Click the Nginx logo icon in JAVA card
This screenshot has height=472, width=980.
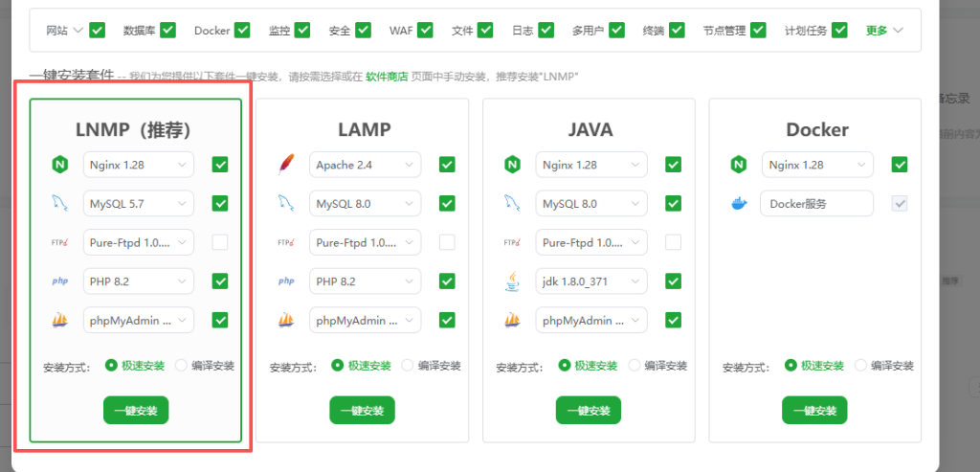(x=513, y=165)
